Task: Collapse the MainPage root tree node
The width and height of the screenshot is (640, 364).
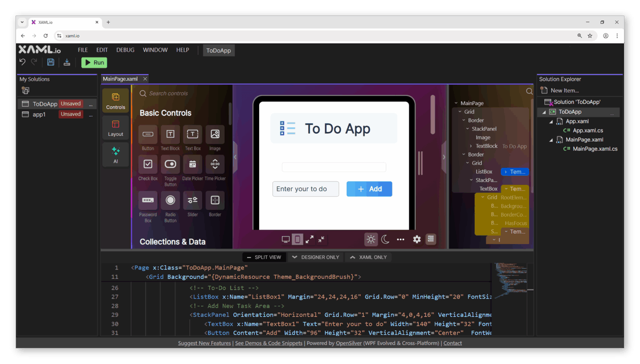Action: pos(456,103)
